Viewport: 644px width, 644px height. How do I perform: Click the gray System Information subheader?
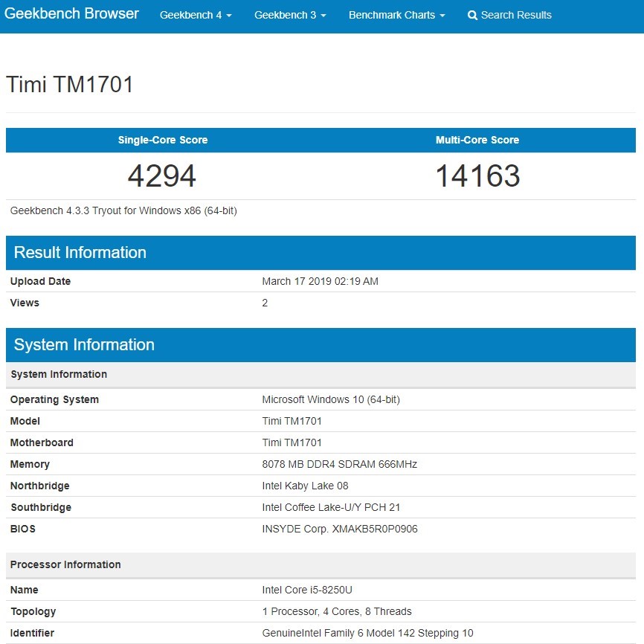321,375
